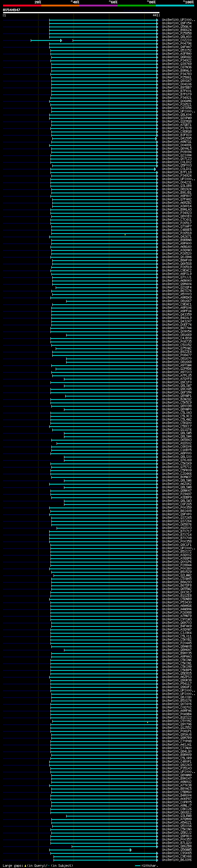Select hit UniRef100_Q8GZB8

tap(177, 846)
